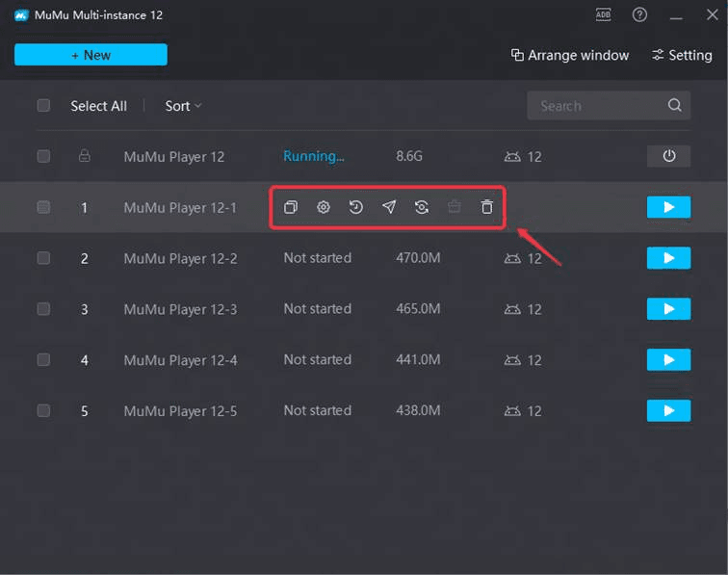728x575 pixels.
Task: Check the box for MuMu Player 12-2
Action: (43, 258)
